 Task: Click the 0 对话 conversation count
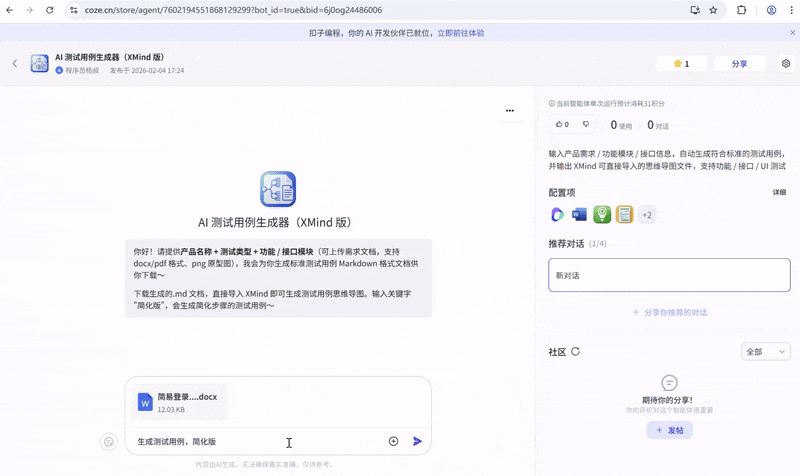[658, 125]
